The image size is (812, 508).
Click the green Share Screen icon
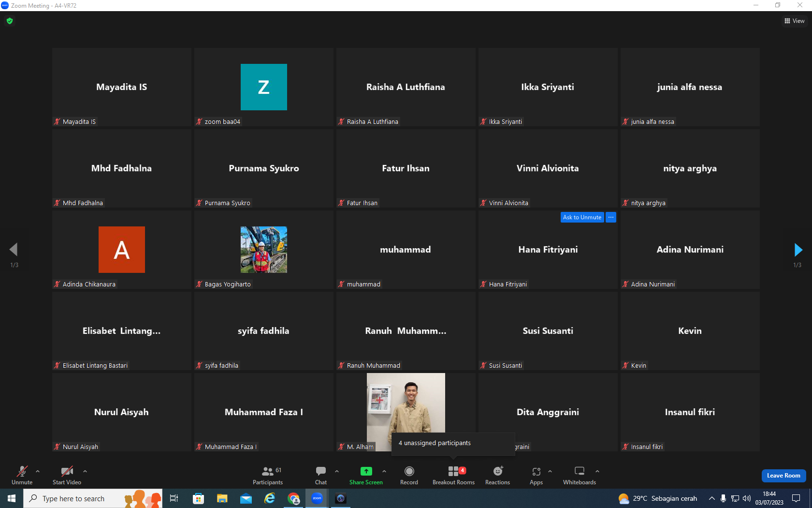click(x=366, y=471)
